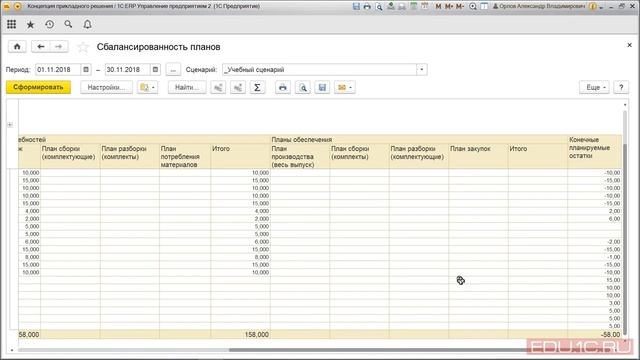Select the total cell -58,00 in last column
The image size is (640, 360).
click(x=594, y=334)
